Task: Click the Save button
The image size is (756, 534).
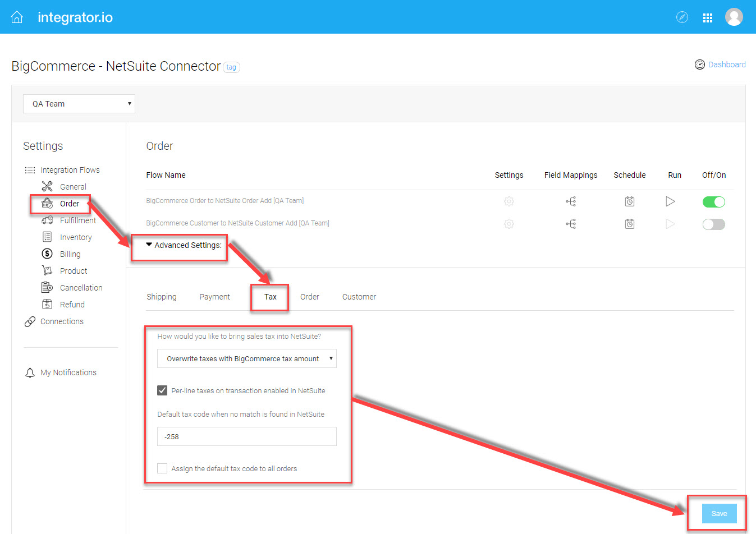Action: (720, 513)
